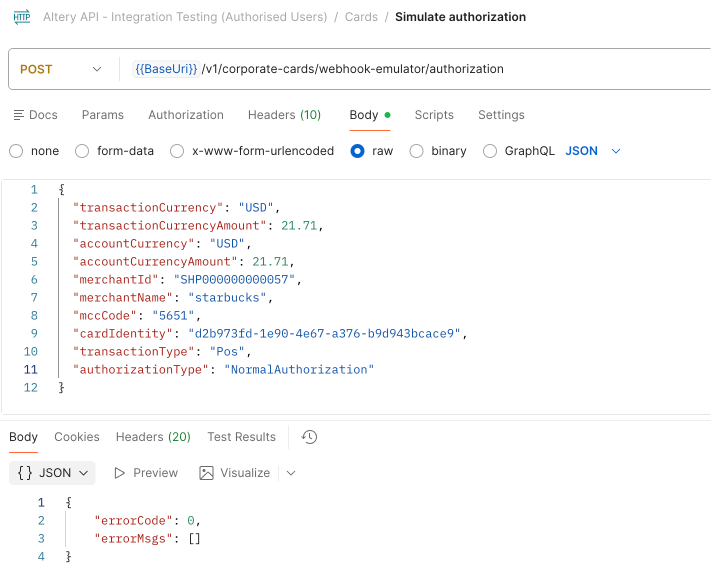Open the POST method dropdown
Image resolution: width=711 pixels, height=585 pixels.
(x=60, y=69)
